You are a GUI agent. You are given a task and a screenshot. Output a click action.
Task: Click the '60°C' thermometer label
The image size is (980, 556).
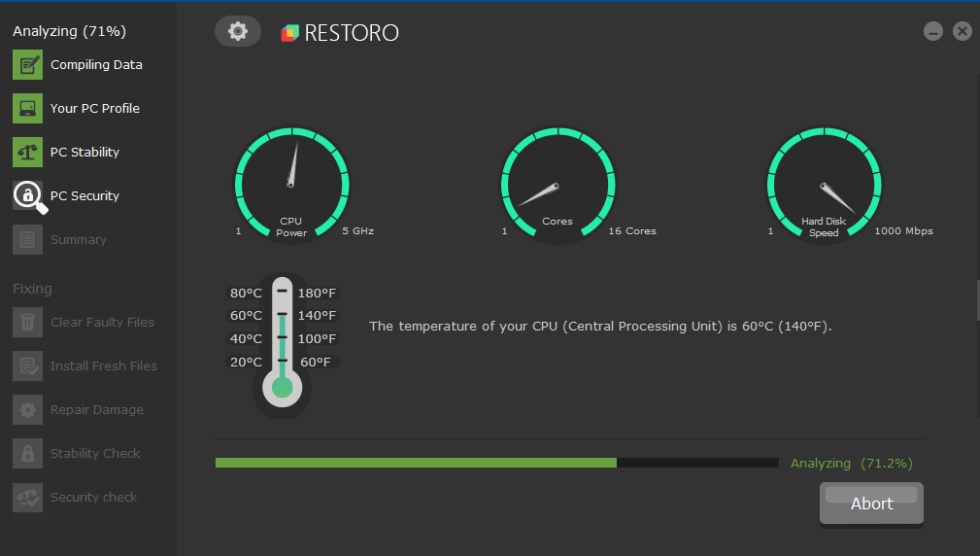(x=246, y=315)
